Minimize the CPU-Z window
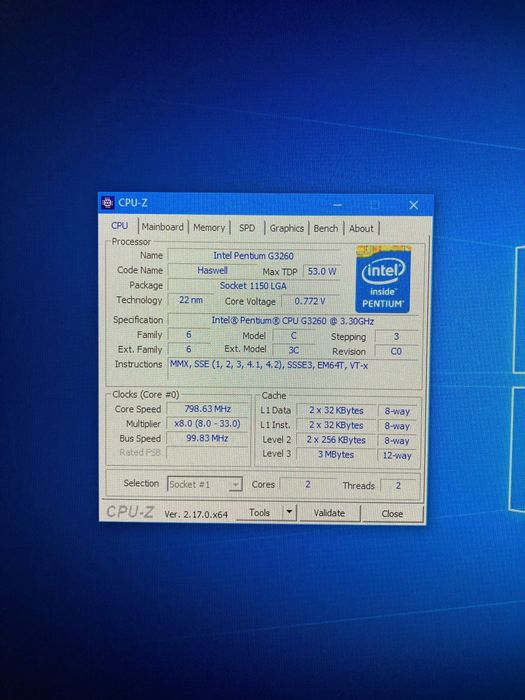Screen dimensions: 525x700 pyautogui.click(x=338, y=205)
